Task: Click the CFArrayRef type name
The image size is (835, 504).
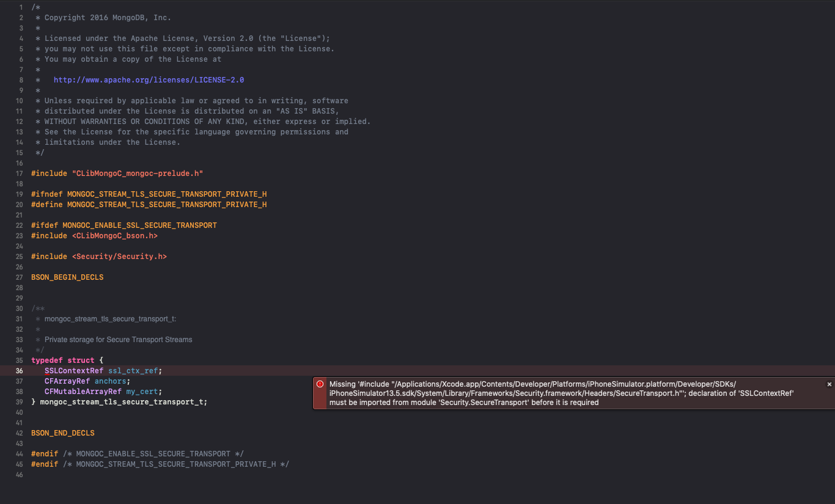Action: (67, 381)
